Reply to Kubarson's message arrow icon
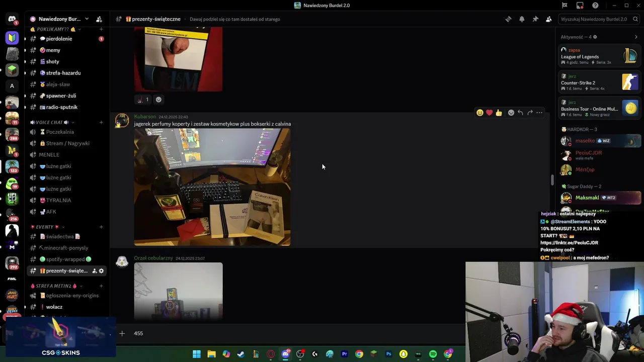The height and width of the screenshot is (362, 644). 520,113
